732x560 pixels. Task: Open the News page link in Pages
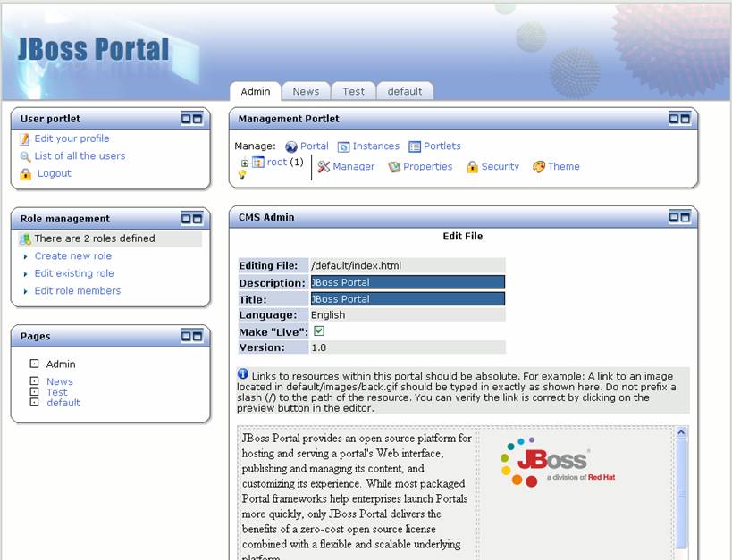[x=59, y=381]
